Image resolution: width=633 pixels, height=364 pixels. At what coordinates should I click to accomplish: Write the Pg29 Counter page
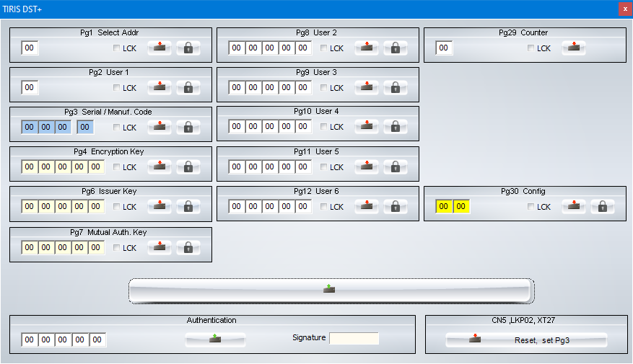coord(574,48)
